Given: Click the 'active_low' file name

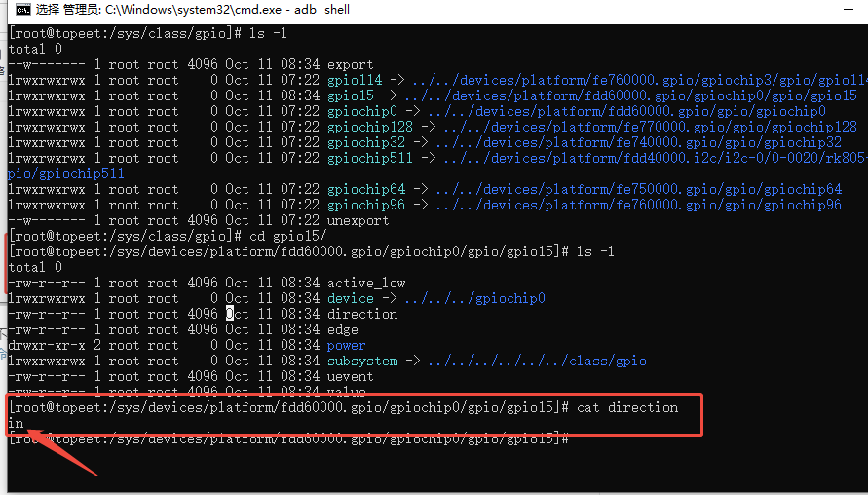Looking at the screenshot, I should [x=366, y=283].
